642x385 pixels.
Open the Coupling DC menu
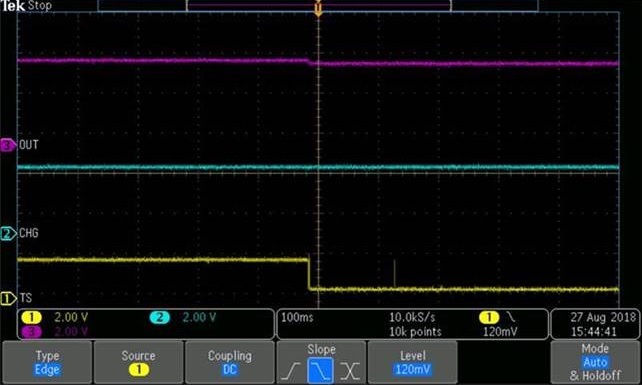[x=230, y=362]
